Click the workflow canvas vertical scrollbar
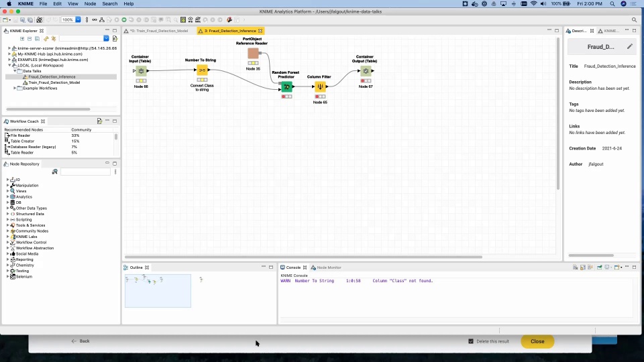 coord(557,114)
